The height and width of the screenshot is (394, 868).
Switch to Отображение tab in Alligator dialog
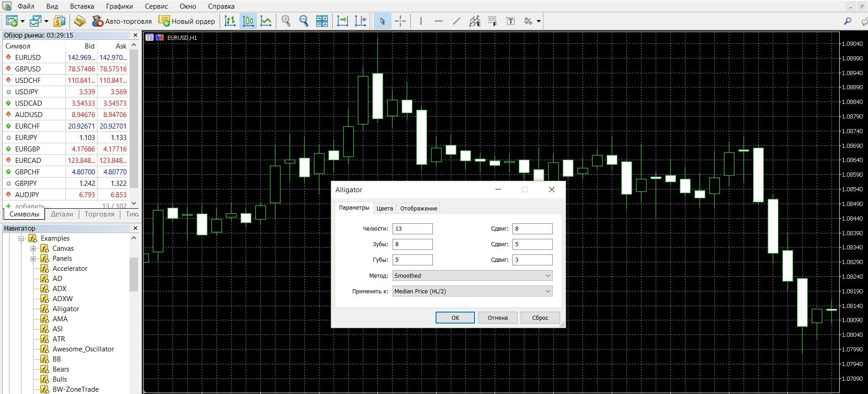[x=419, y=208]
